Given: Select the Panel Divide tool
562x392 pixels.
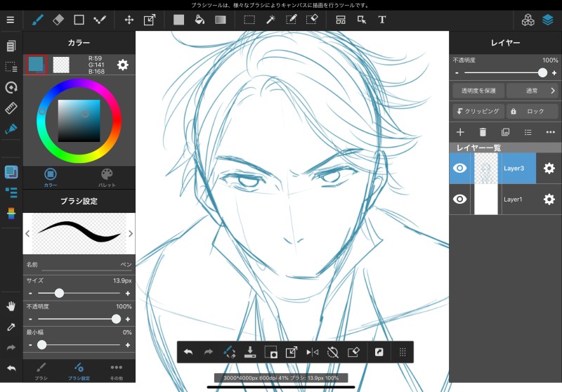Looking at the screenshot, I should pos(341,20).
